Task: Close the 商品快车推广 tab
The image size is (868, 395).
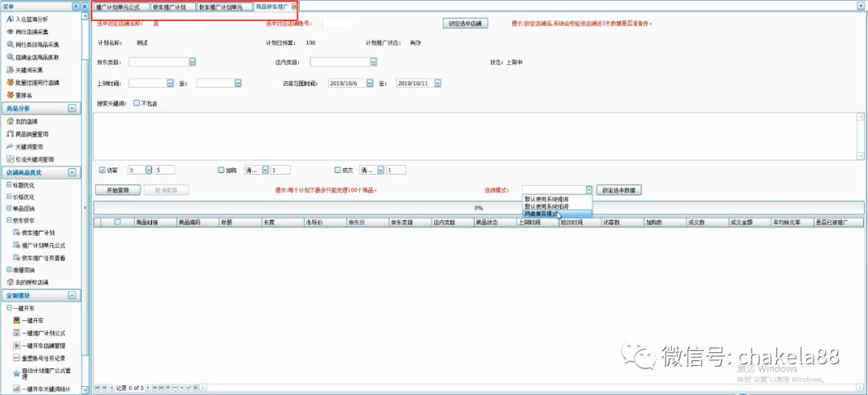Action: click(294, 7)
